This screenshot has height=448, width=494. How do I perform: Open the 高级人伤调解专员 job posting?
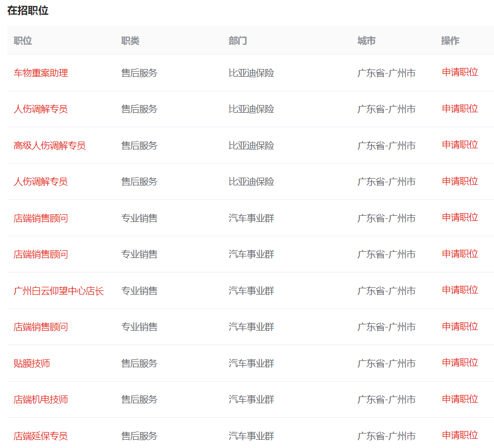(49, 146)
